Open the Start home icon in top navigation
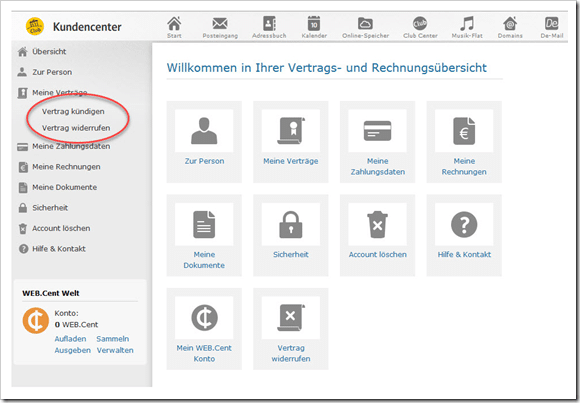Viewport: 580px width, 403px height. 174,24
